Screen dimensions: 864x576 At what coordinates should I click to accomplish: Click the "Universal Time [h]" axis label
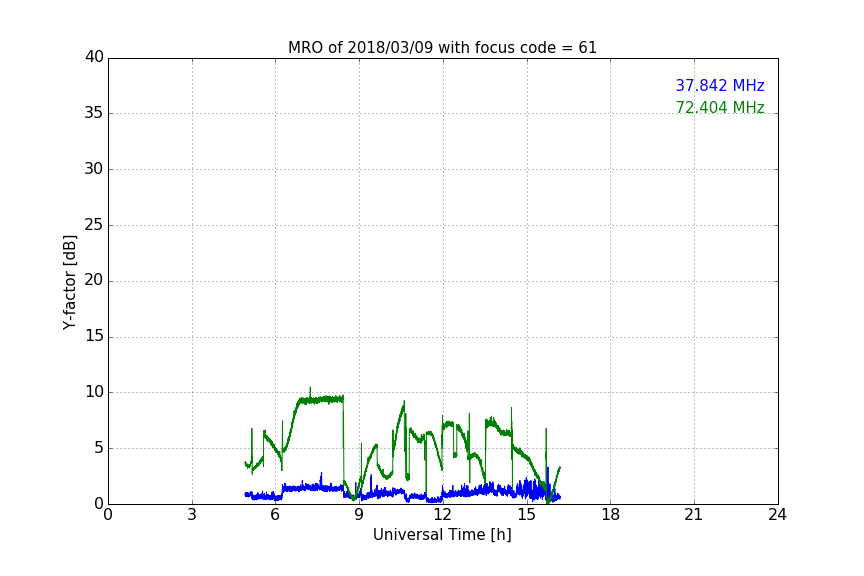click(x=442, y=535)
